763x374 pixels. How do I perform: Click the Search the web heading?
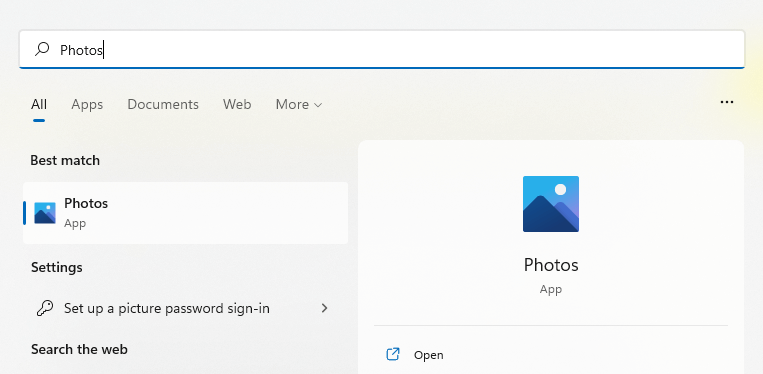(79, 349)
